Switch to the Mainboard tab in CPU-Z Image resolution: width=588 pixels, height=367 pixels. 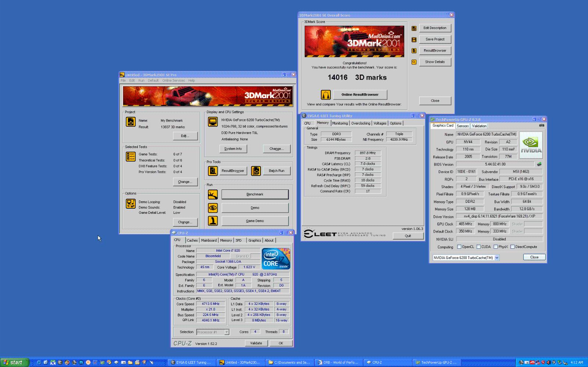209,240
